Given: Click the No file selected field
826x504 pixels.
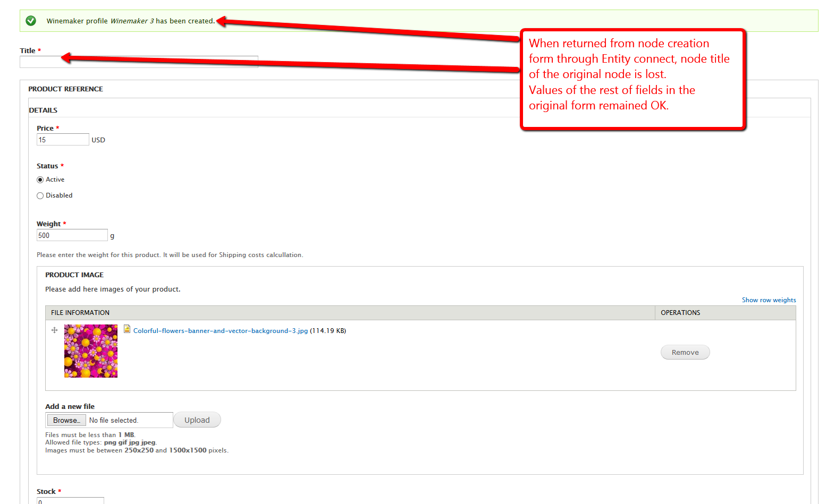Looking at the screenshot, I should point(129,420).
